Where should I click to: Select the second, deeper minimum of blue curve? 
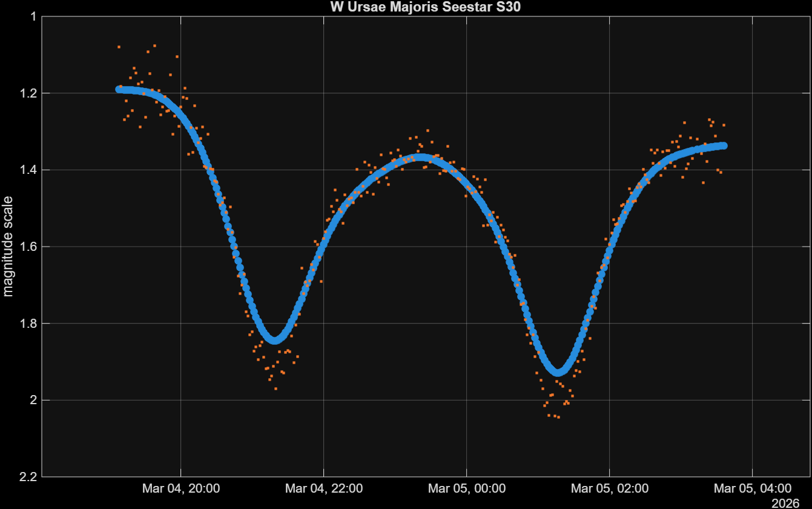pyautogui.click(x=558, y=371)
